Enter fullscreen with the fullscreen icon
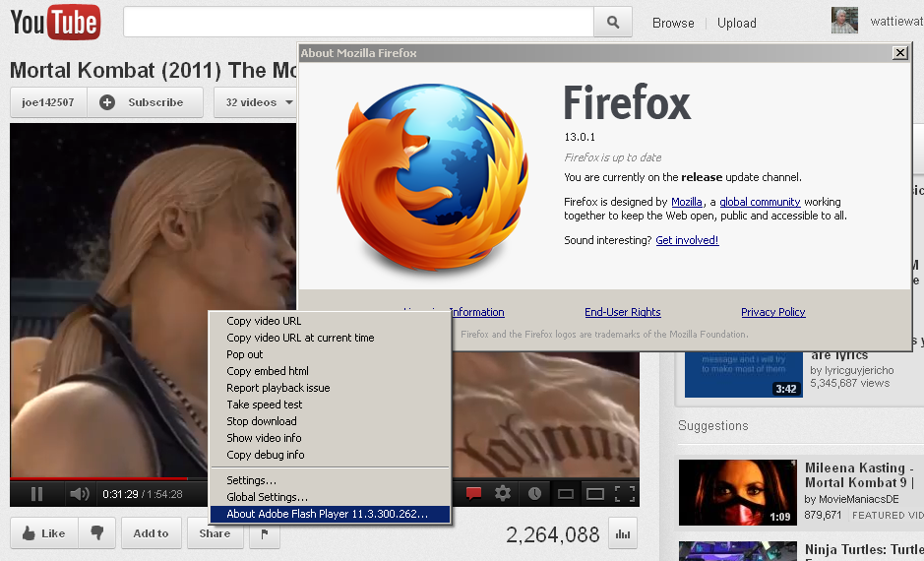 pos(625,494)
